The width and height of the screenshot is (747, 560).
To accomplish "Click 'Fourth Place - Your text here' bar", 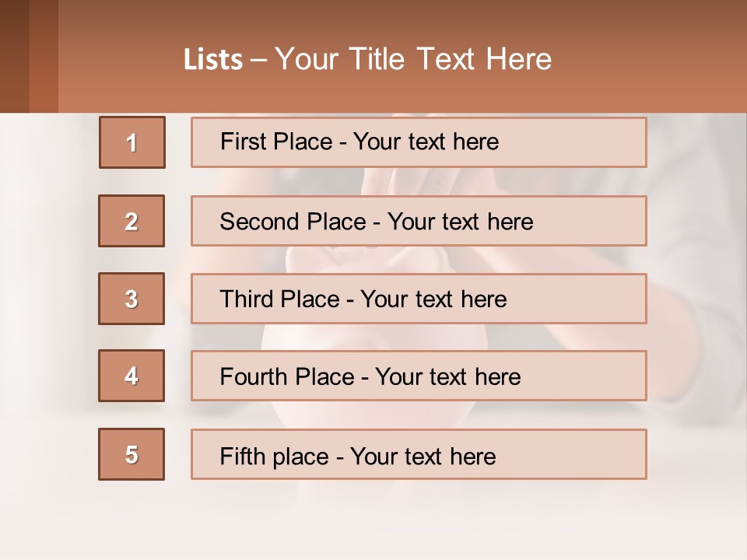I will coord(419,376).
